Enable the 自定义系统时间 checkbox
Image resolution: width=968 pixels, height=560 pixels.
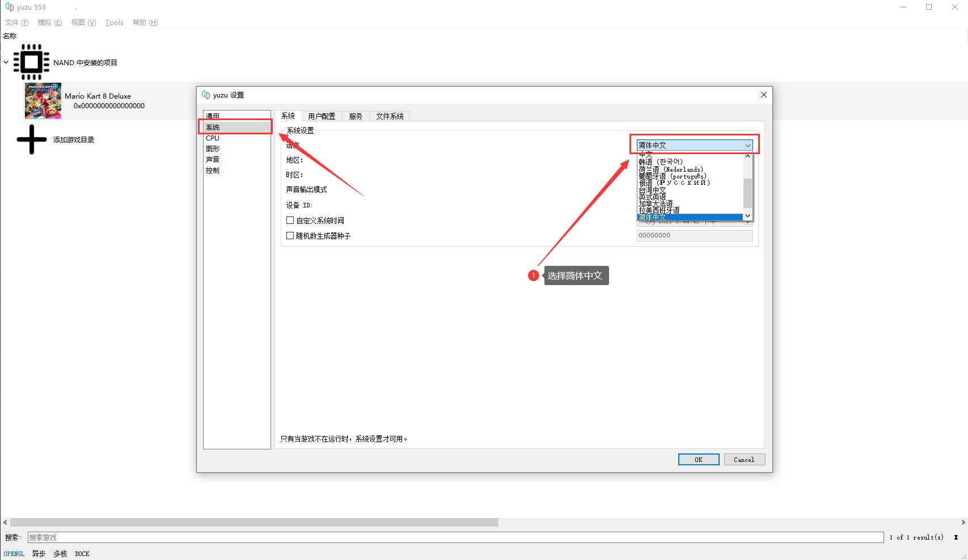[290, 220]
